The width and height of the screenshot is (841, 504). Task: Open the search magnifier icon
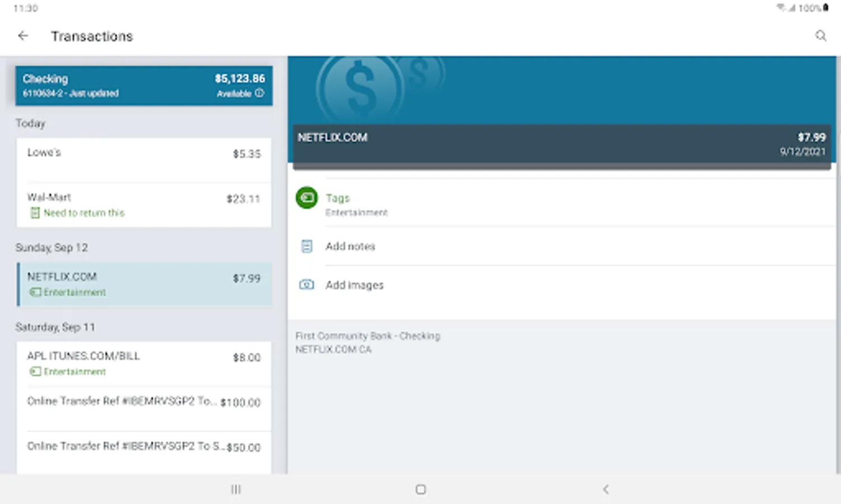tap(821, 36)
